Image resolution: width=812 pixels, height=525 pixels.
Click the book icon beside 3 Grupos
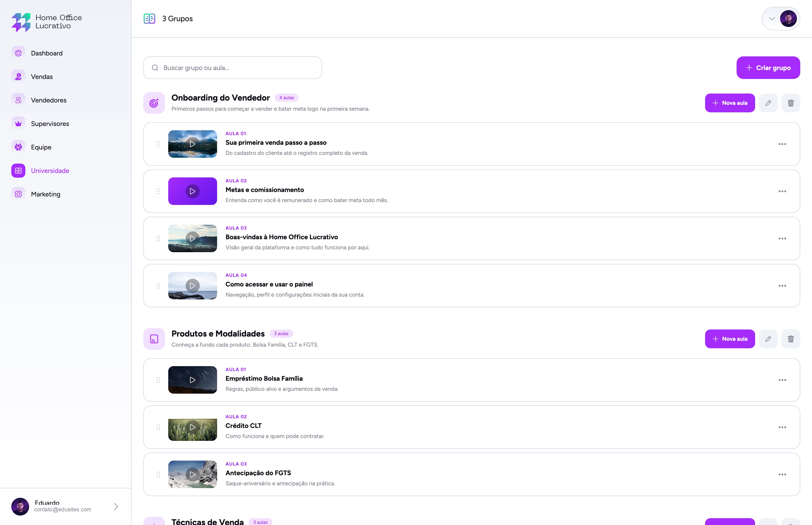click(149, 18)
